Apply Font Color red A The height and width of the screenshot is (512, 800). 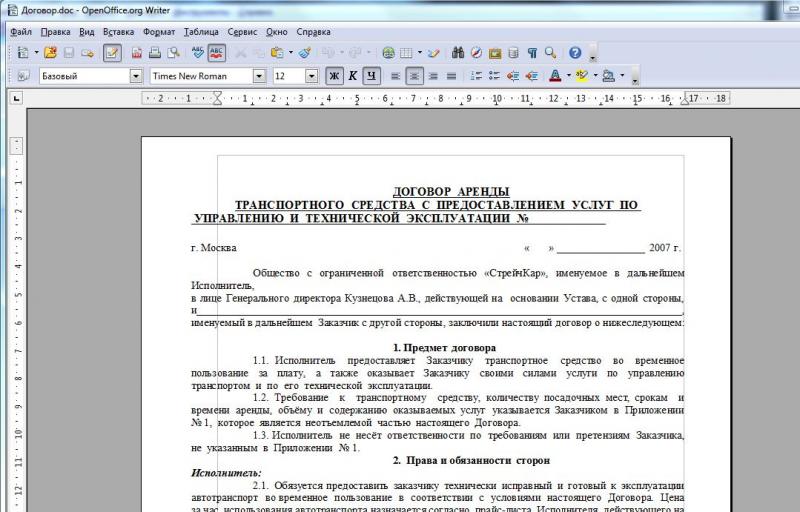555,76
